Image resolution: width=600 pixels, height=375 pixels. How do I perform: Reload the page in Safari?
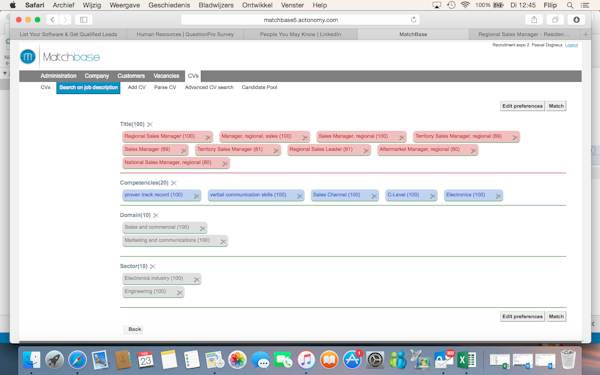[413, 20]
